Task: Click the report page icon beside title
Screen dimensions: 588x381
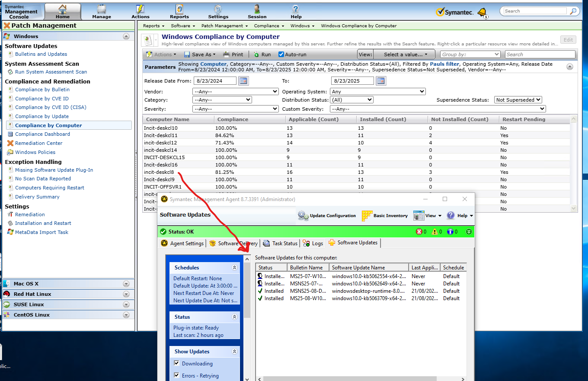Action: (148, 40)
